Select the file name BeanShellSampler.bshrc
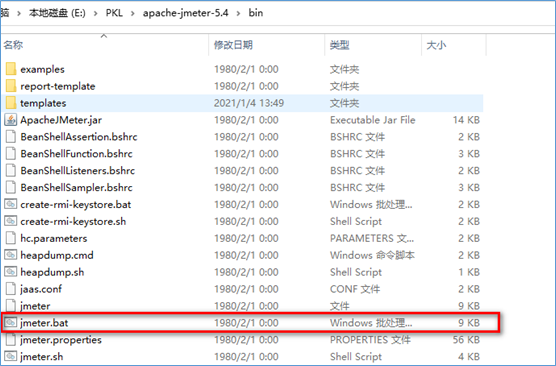Screen dimensions: 556x366 (76, 188)
